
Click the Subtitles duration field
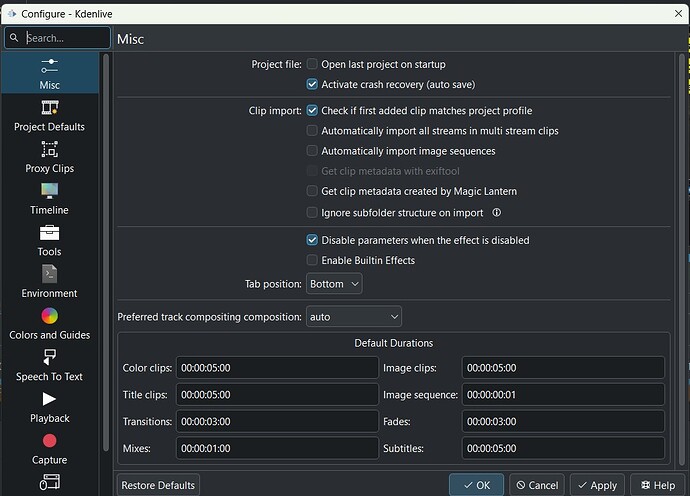(563, 448)
